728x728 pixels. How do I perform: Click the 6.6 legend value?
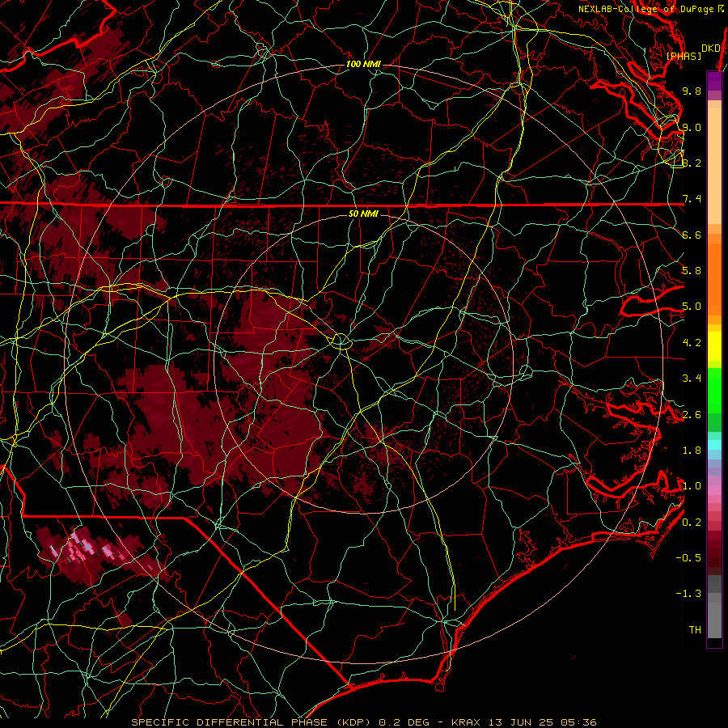(692, 235)
